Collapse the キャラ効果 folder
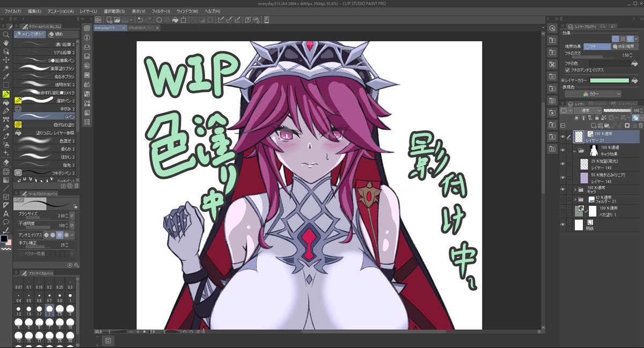 pos(575,151)
